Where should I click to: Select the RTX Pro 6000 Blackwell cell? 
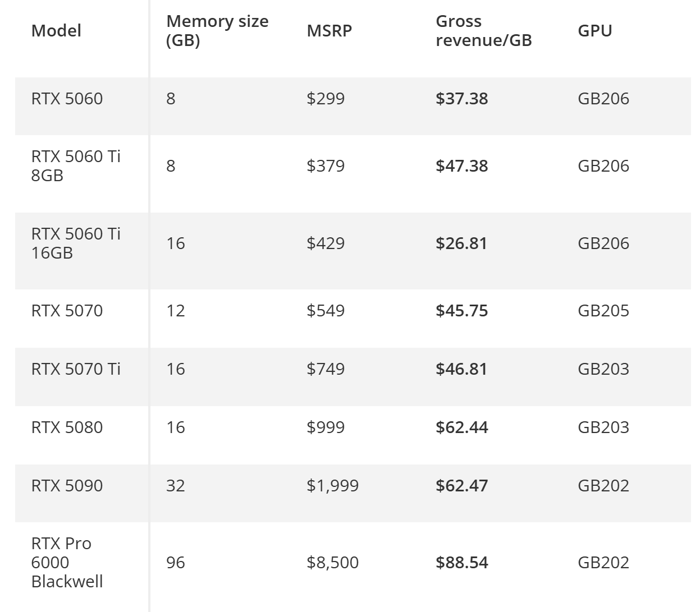pyautogui.click(x=67, y=562)
